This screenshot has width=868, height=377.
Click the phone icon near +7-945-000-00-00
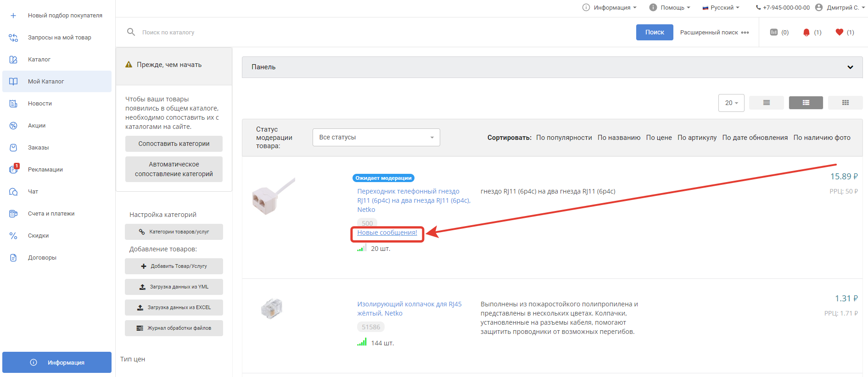(758, 7)
